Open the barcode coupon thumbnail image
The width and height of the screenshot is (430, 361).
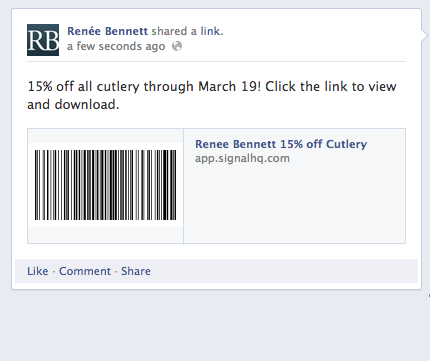105,185
